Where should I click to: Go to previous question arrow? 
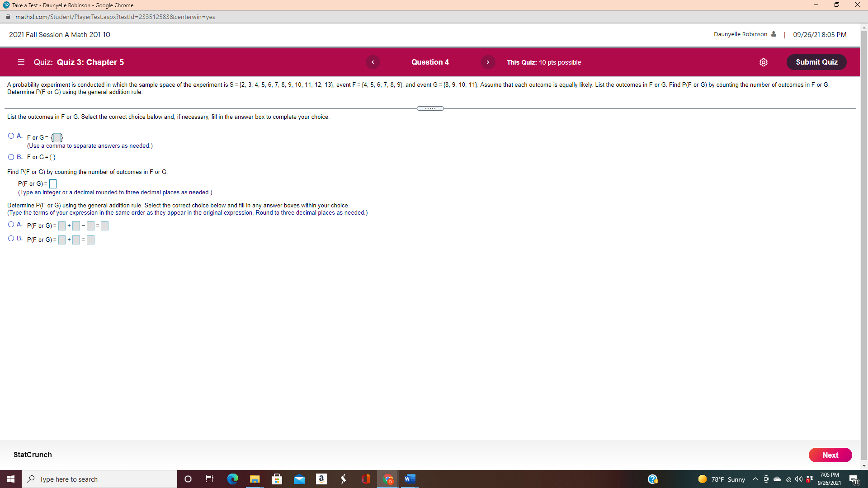(373, 62)
